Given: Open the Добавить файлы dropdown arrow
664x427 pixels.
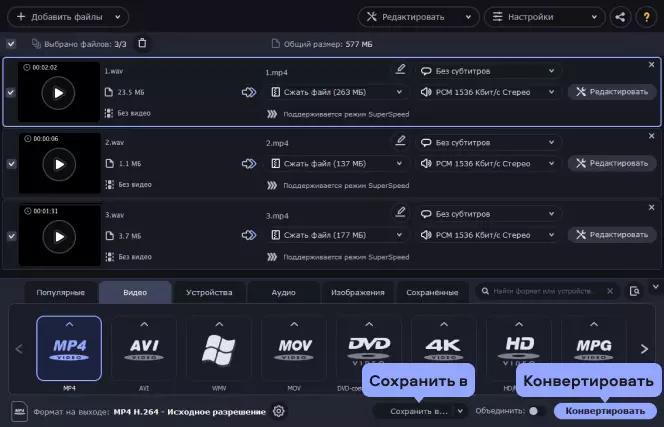Looking at the screenshot, I should (x=118, y=17).
